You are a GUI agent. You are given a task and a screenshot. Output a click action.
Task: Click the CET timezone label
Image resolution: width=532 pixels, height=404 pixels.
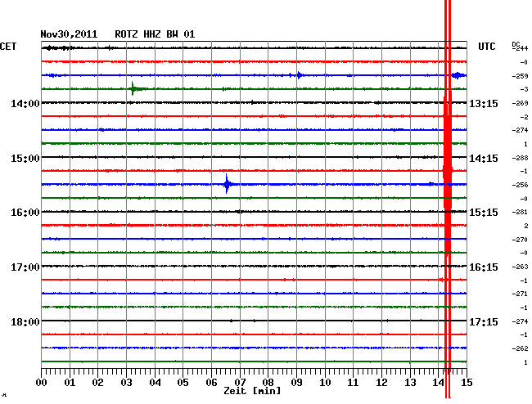[x=8, y=47]
